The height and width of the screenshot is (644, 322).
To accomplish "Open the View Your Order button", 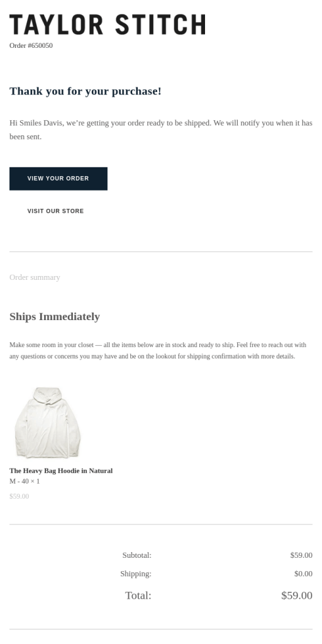I will point(58,179).
